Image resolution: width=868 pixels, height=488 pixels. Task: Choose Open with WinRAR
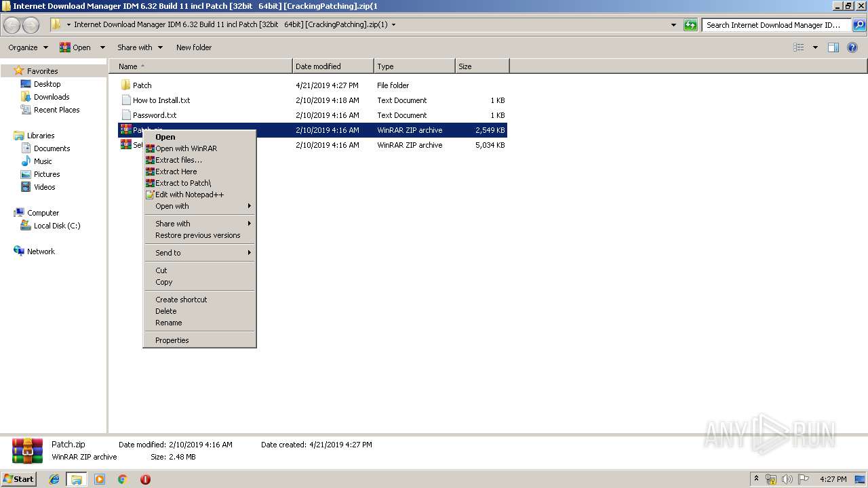click(200, 148)
